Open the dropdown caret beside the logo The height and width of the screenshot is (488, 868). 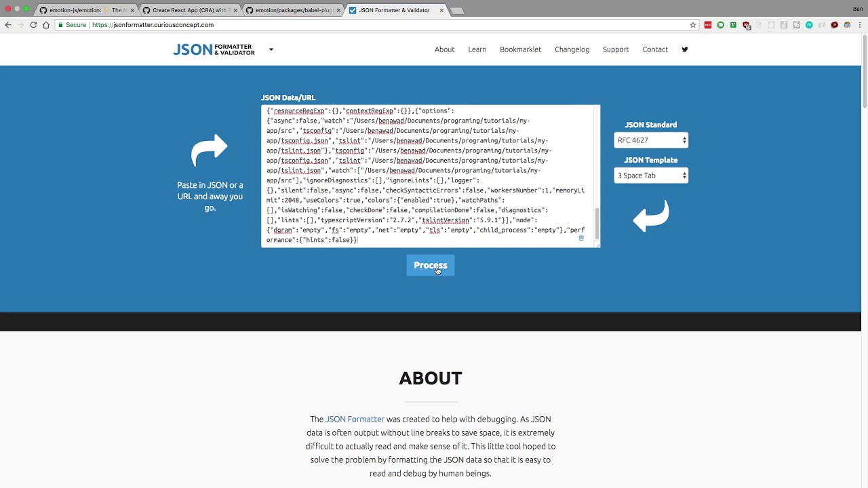(271, 49)
